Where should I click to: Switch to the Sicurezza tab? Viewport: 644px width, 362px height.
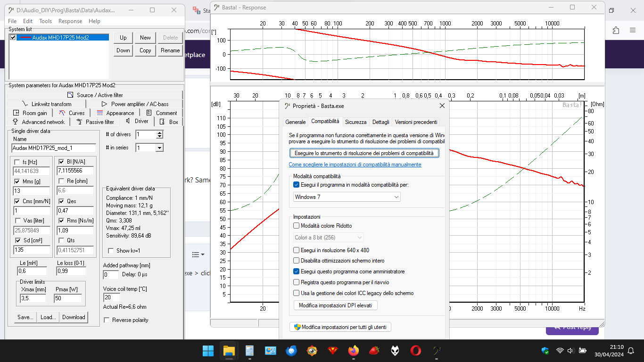click(355, 122)
